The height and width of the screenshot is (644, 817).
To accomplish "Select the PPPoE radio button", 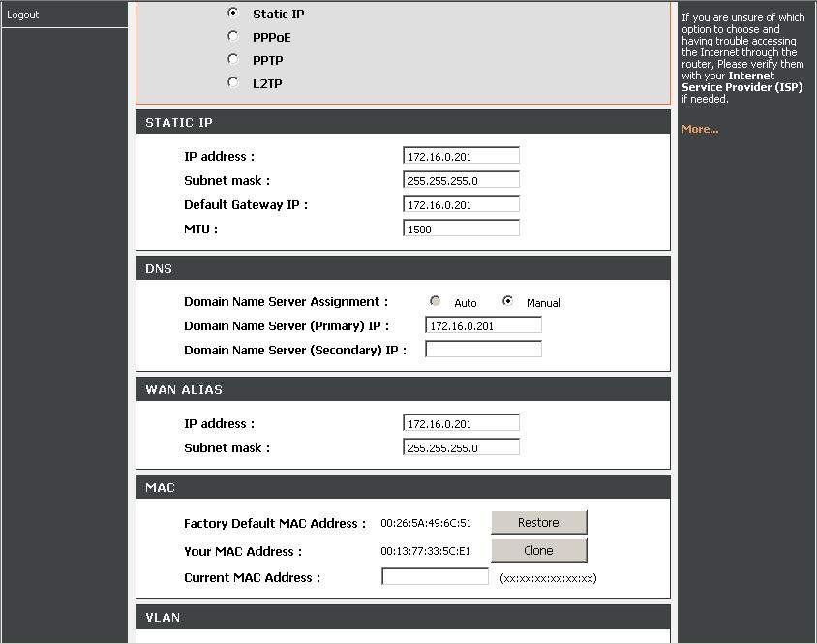I will click(233, 36).
